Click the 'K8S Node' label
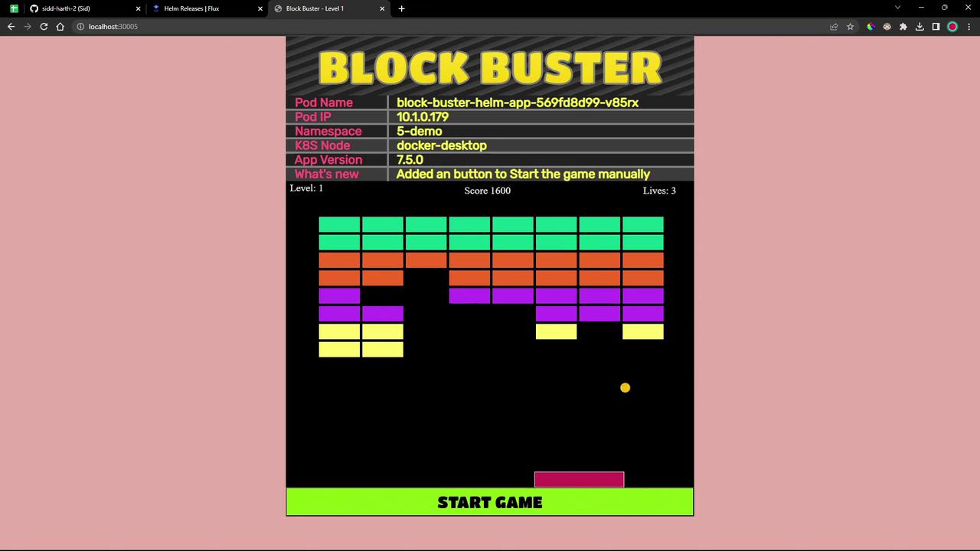980x551 pixels. point(322,145)
